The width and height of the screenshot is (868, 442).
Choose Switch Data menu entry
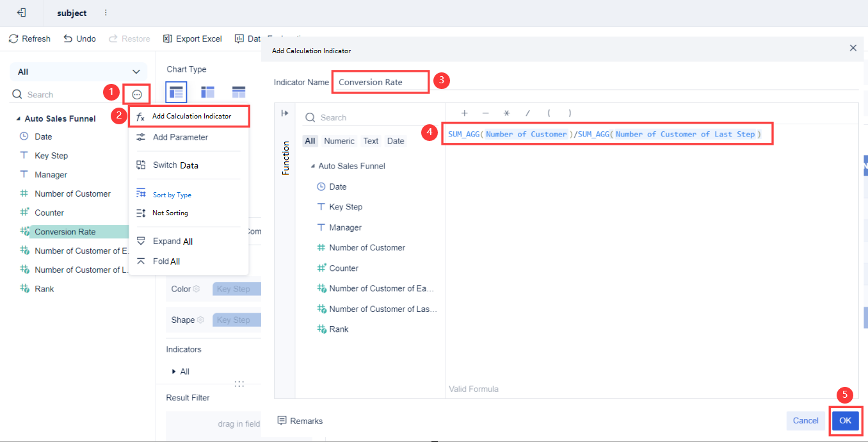175,165
